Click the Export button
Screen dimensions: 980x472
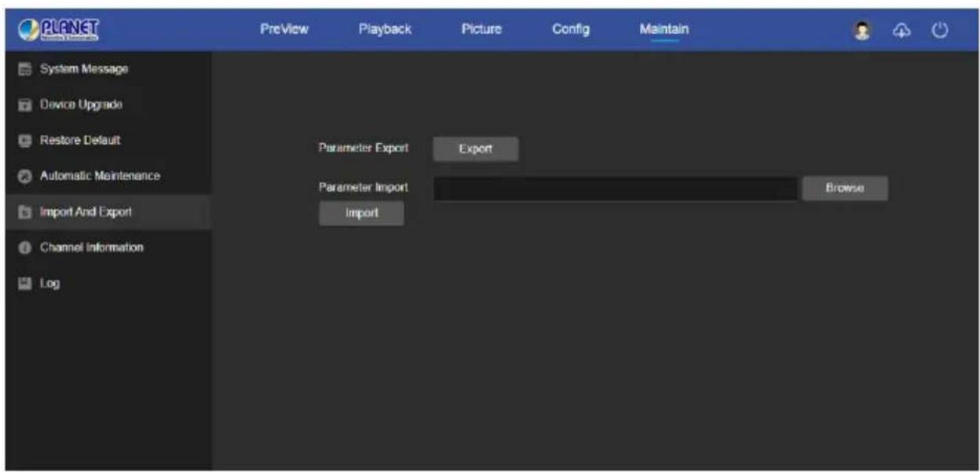pos(475,149)
